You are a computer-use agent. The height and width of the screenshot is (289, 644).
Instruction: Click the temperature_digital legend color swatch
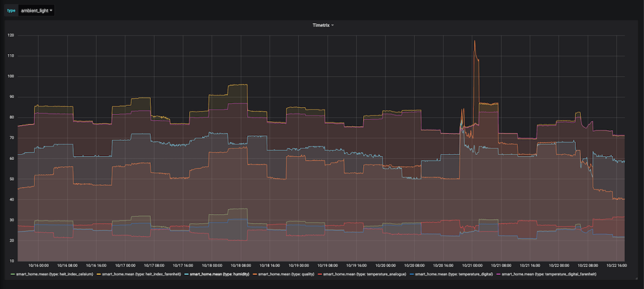coord(411,274)
